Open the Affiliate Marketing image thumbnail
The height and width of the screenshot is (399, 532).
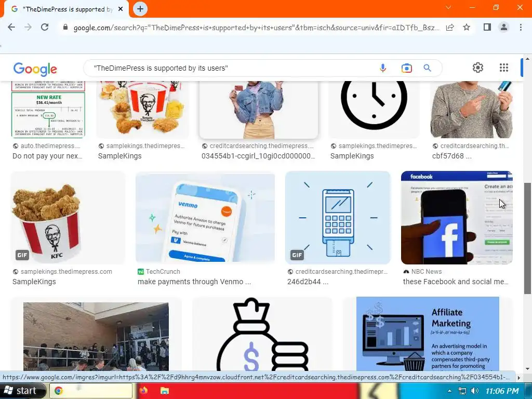click(x=428, y=334)
